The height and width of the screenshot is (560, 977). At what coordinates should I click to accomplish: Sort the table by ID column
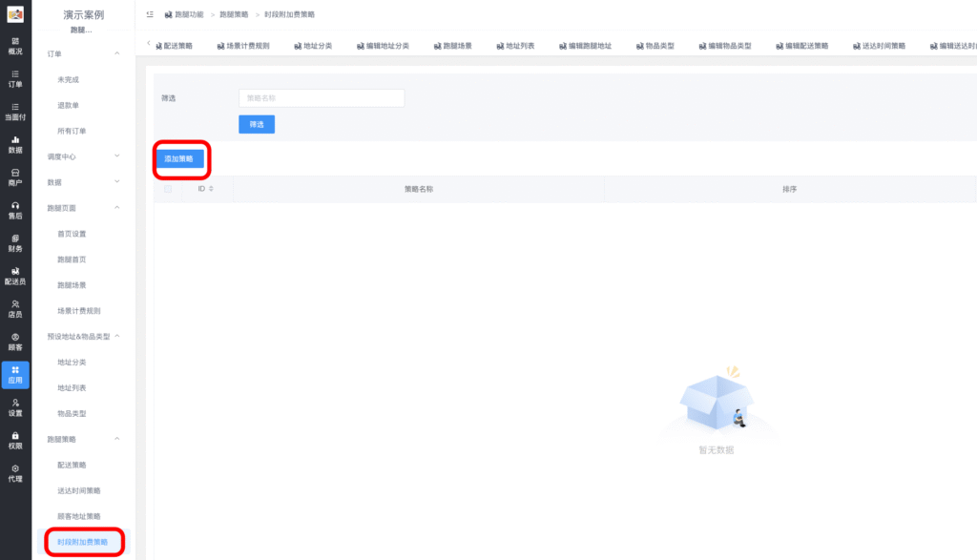[205, 189]
